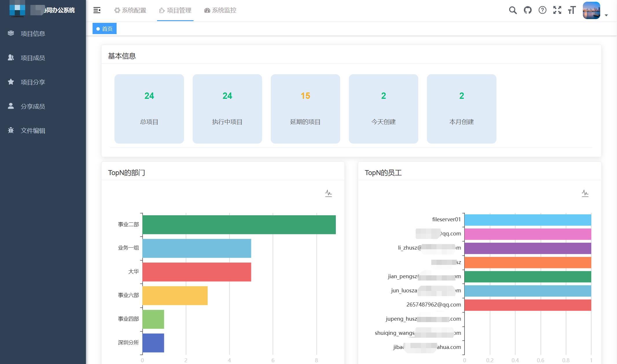
Task: Open 项目成员 in the sidebar
Action: click(43, 58)
